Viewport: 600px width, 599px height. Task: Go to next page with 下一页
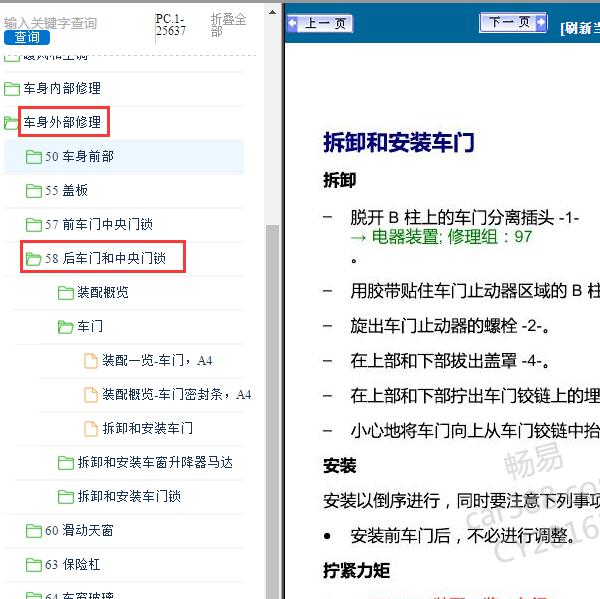coord(513,23)
